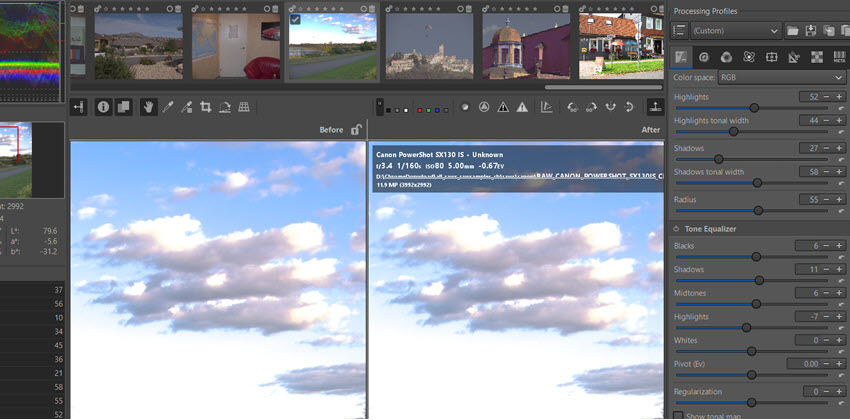Viewport: 850px width, 420px height.
Task: Select the purple building with dome thumbnail
Action: [526, 46]
